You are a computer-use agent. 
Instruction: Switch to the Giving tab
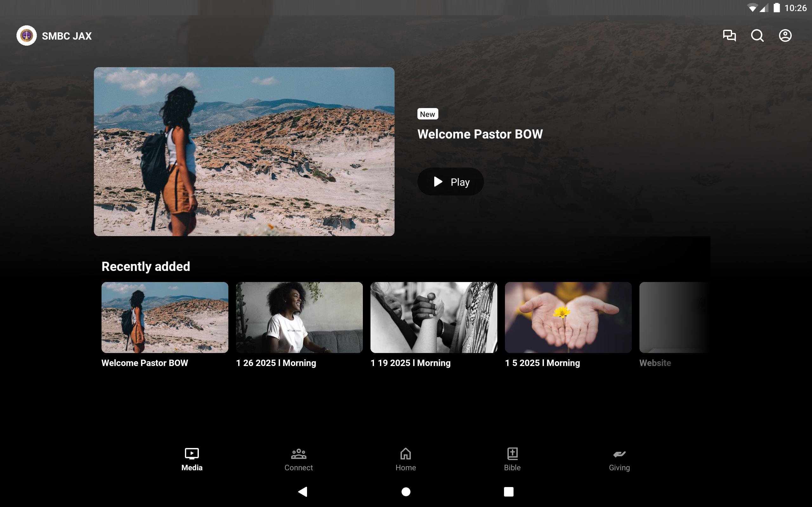[x=619, y=459]
